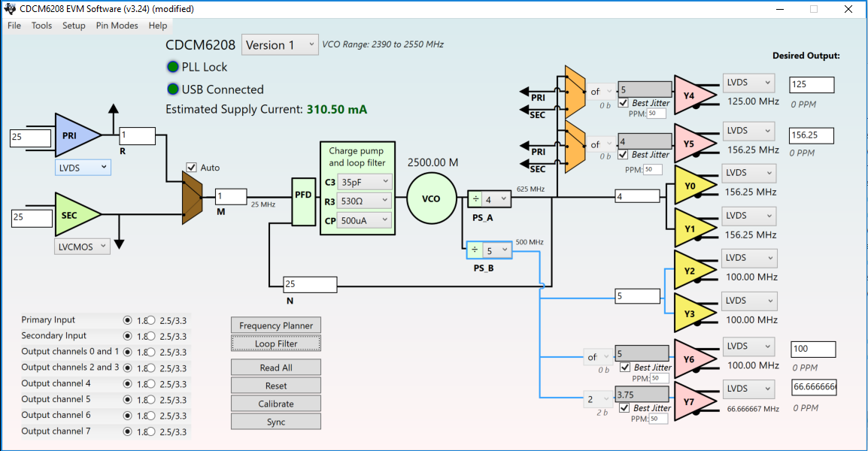Open the Tools menu
Viewport: 868px width, 451px height.
(41, 26)
